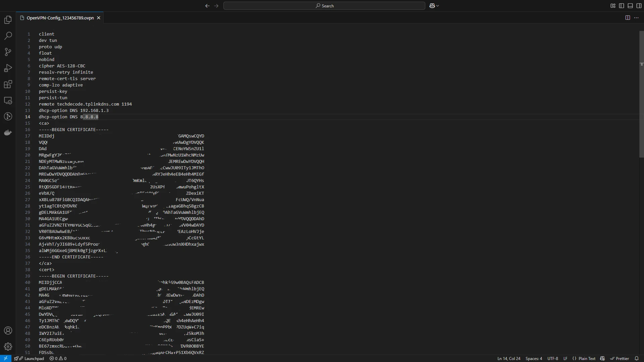The image size is (644, 362).
Task: Go back using the left arrow
Action: [207, 6]
